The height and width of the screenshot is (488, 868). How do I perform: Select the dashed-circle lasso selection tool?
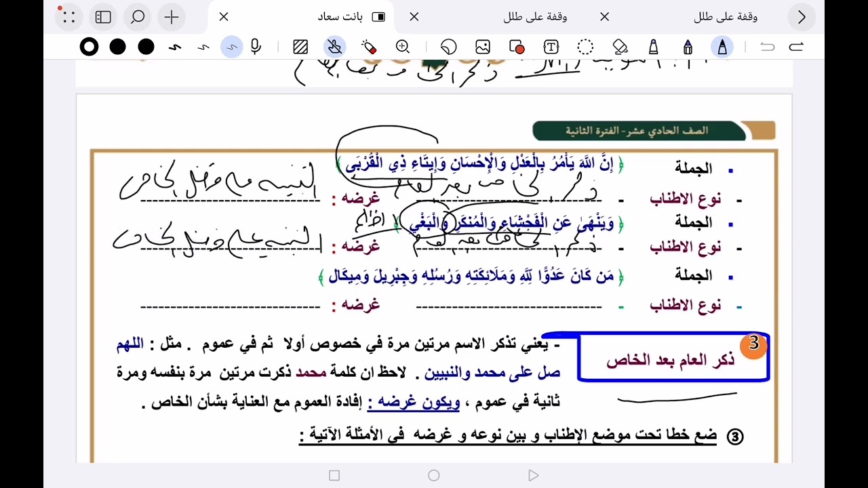585,47
